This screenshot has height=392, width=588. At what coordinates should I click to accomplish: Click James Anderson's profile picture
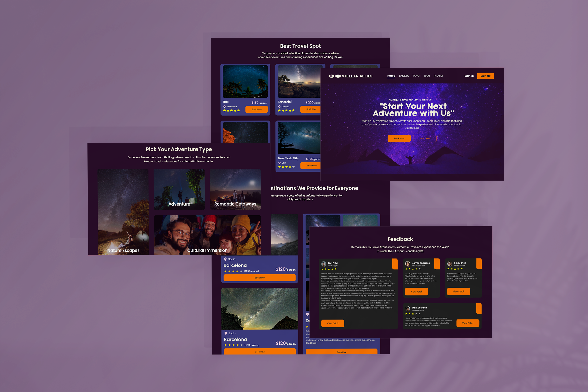(408, 264)
